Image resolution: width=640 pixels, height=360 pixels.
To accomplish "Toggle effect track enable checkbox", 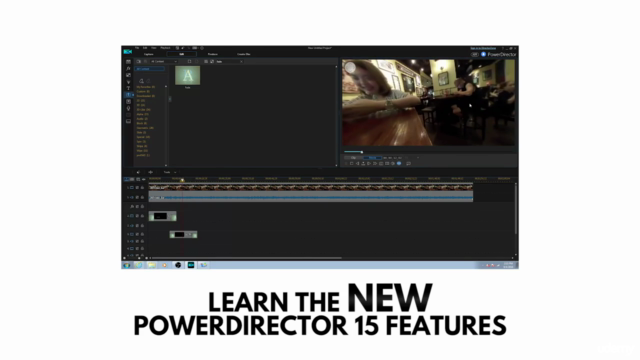I will (137, 207).
